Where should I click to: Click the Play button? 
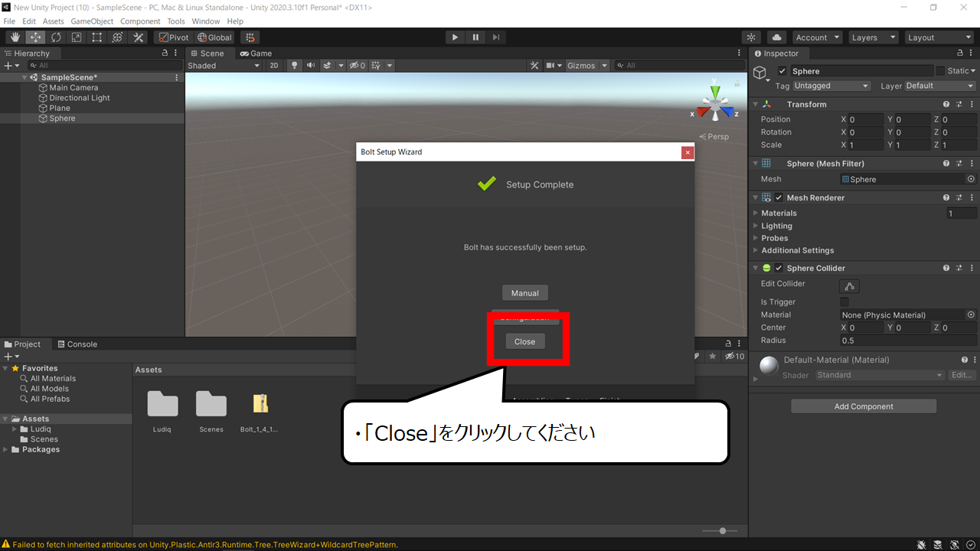coord(456,37)
